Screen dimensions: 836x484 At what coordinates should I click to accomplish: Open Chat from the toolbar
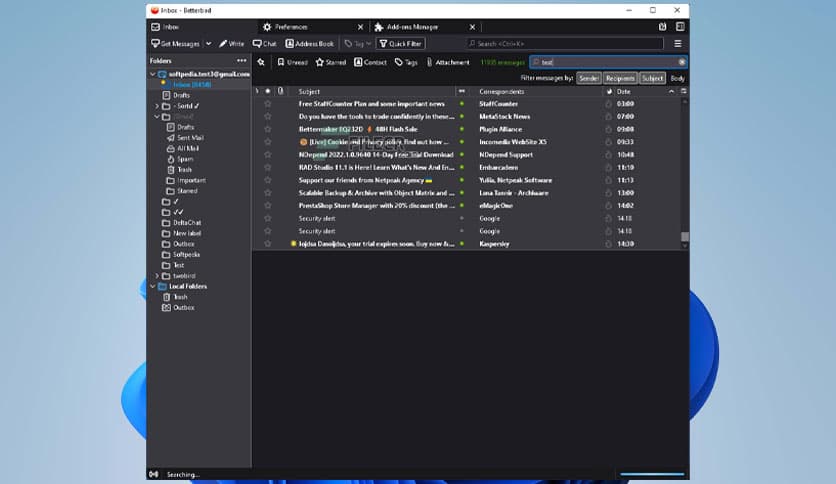tap(264, 44)
